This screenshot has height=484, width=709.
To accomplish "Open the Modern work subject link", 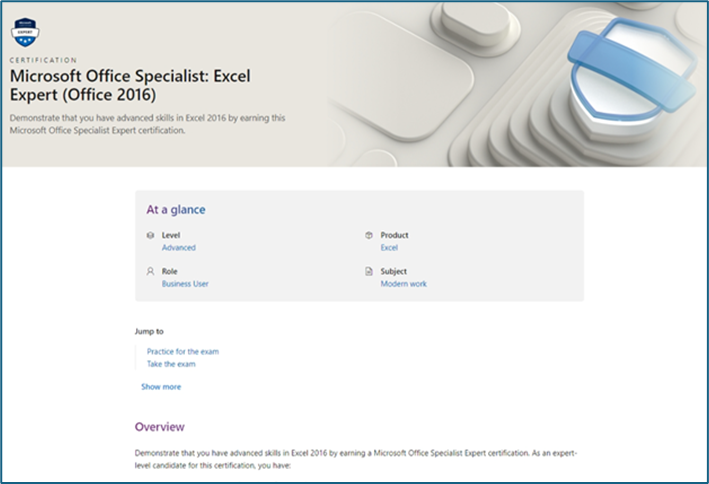I will click(x=404, y=284).
